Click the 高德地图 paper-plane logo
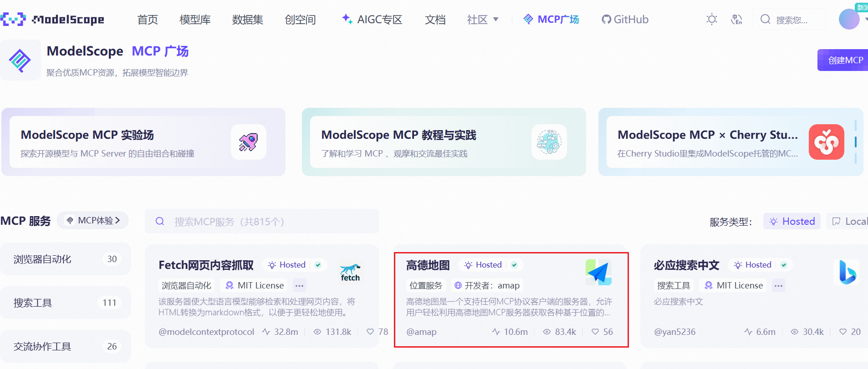Screen dimensions: 868x369 pos(598,272)
